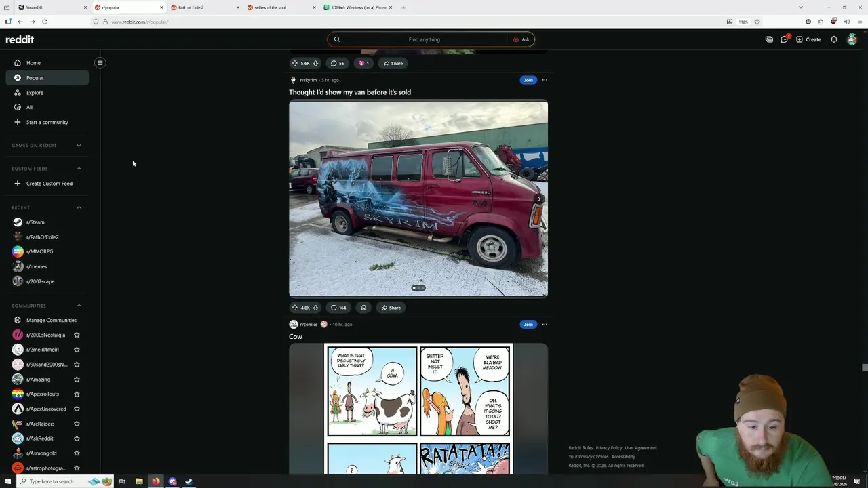Collapse the sidebar using the menu icon

(x=100, y=63)
